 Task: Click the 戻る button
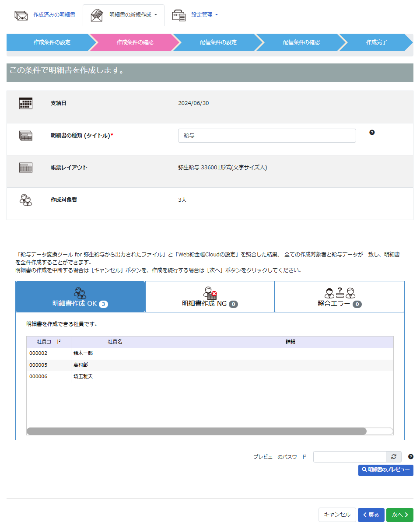tap(371, 515)
